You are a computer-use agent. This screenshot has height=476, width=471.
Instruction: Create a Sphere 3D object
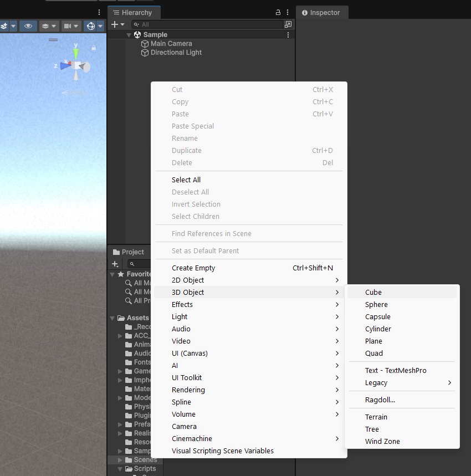[x=402, y=304]
